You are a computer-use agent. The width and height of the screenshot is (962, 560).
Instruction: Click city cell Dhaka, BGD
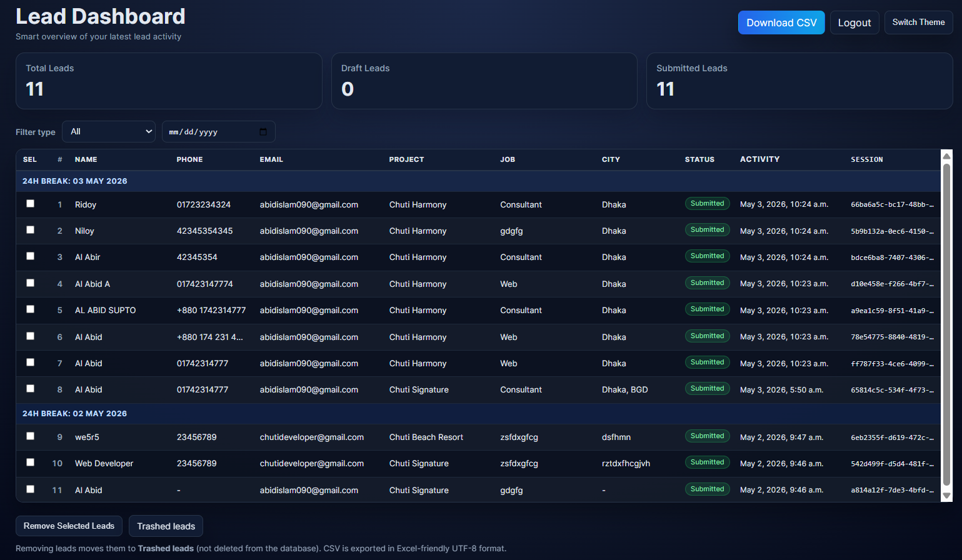(624, 389)
